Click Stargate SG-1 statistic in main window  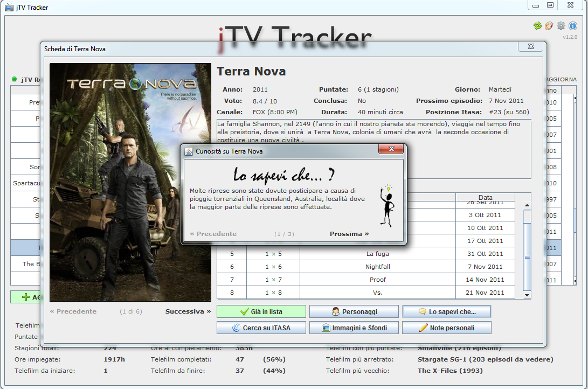485,359
